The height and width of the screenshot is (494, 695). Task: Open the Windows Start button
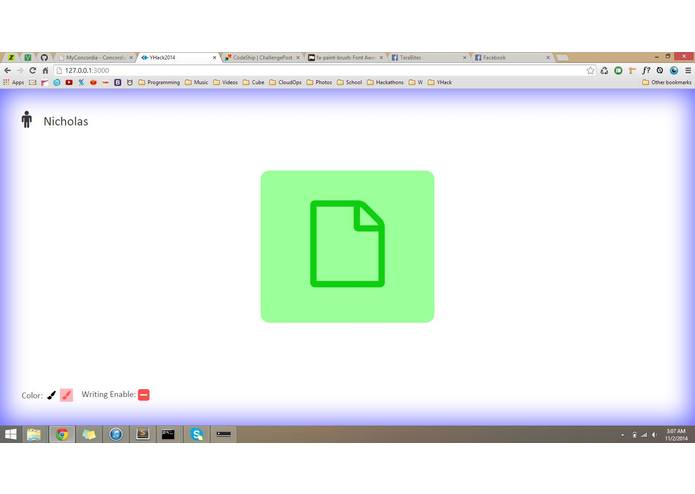(11, 434)
